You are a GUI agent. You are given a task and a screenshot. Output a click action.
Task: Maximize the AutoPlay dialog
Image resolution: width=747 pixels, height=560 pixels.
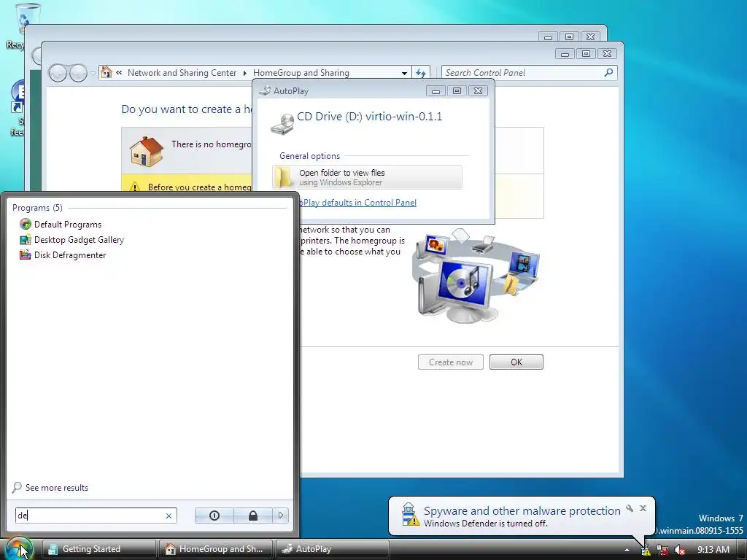[457, 90]
